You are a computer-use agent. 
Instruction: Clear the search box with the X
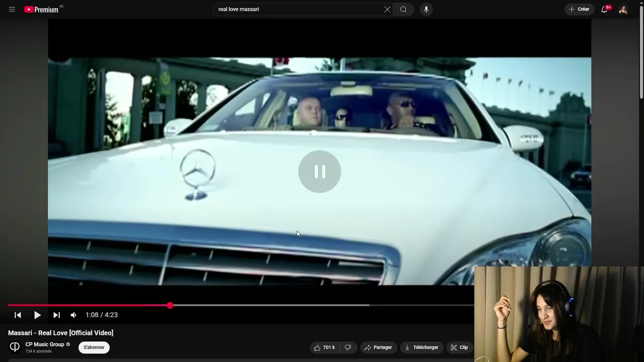click(x=387, y=9)
